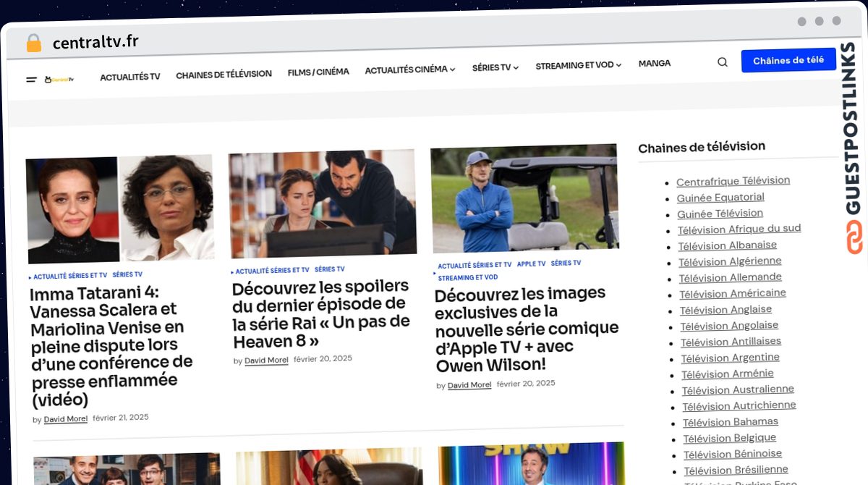The width and height of the screenshot is (868, 485).
Task: Click the CentralTV site logo
Action: [x=59, y=79]
